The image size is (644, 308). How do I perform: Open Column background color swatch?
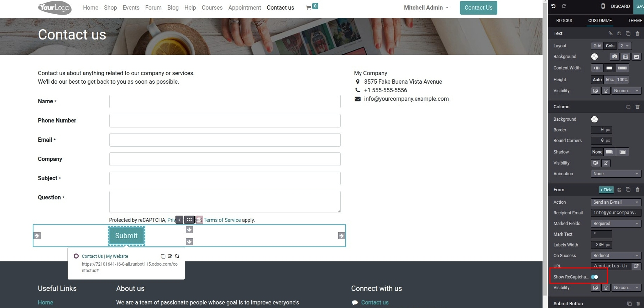(x=595, y=119)
